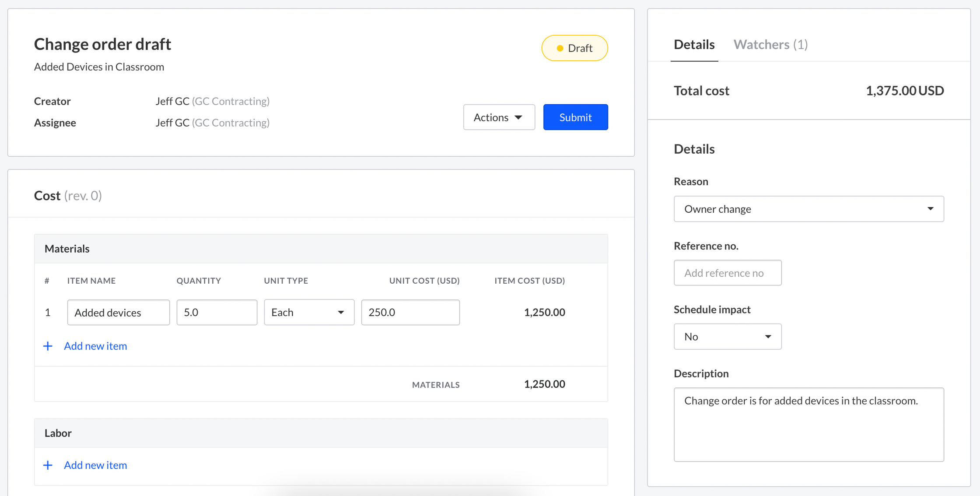Click the unit cost field showing 250.0

pyautogui.click(x=410, y=313)
